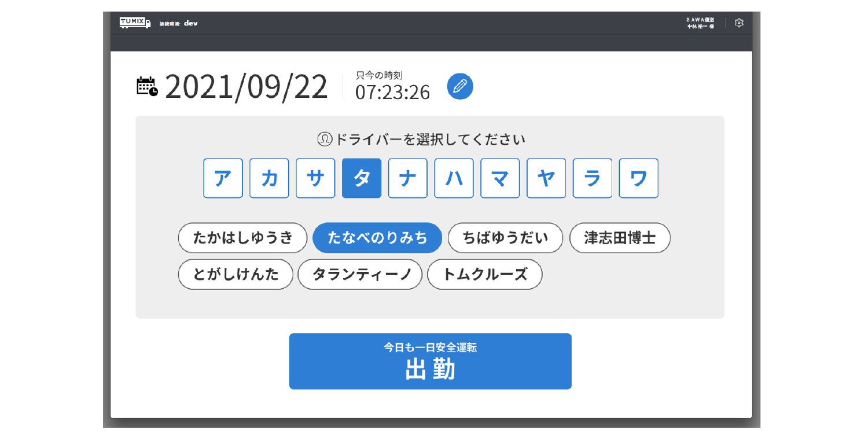Select the タ kana filter
This screenshot has height=441, width=868.
[362, 178]
